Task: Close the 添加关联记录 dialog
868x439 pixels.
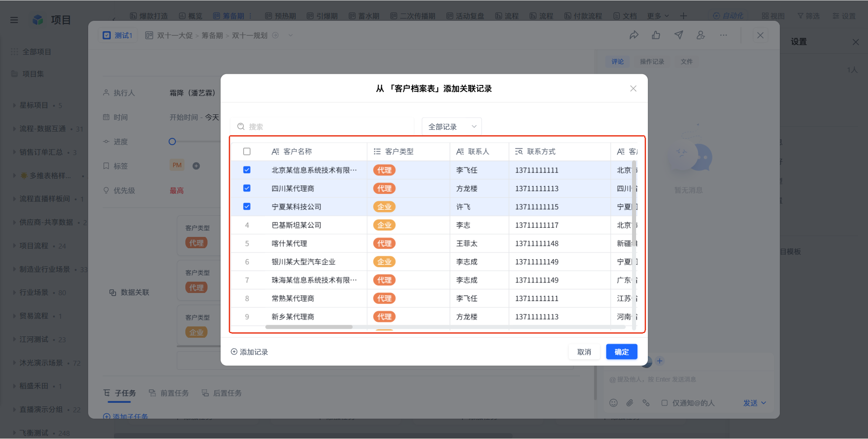Action: pyautogui.click(x=633, y=89)
